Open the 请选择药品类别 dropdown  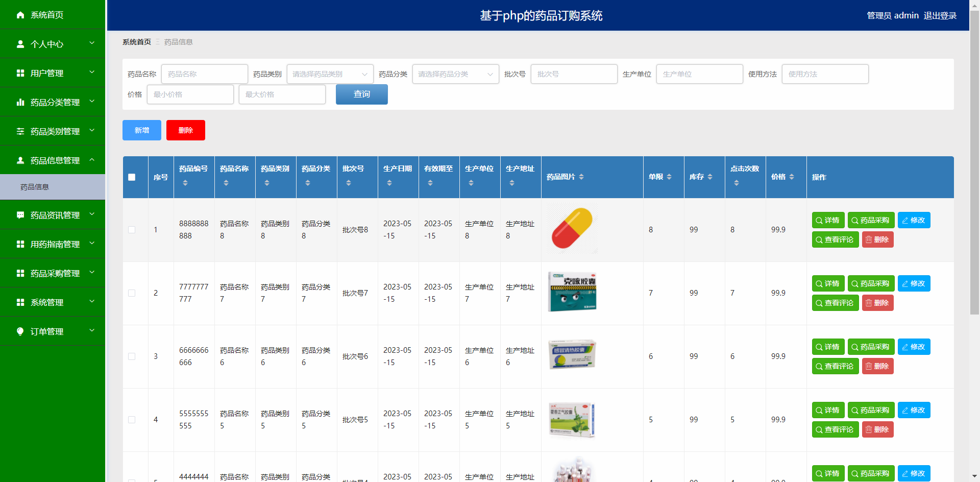pos(330,74)
